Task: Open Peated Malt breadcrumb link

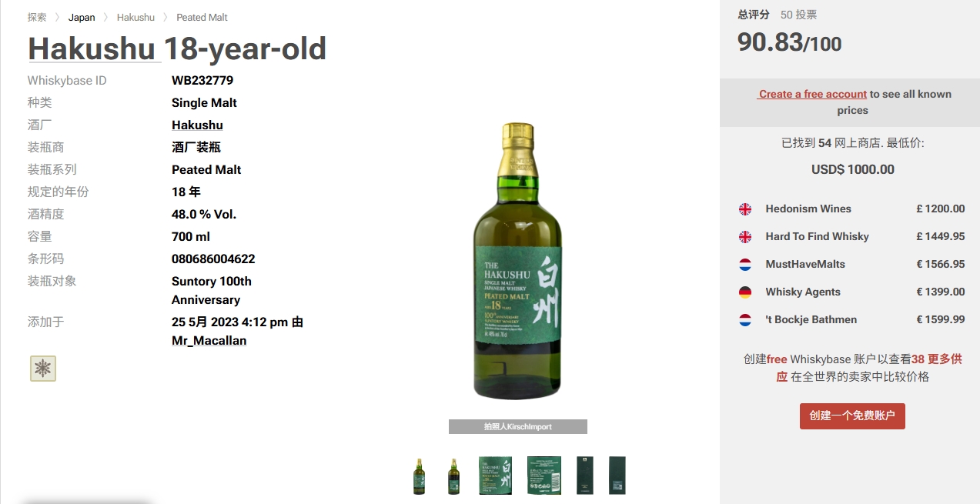Action: pyautogui.click(x=202, y=17)
